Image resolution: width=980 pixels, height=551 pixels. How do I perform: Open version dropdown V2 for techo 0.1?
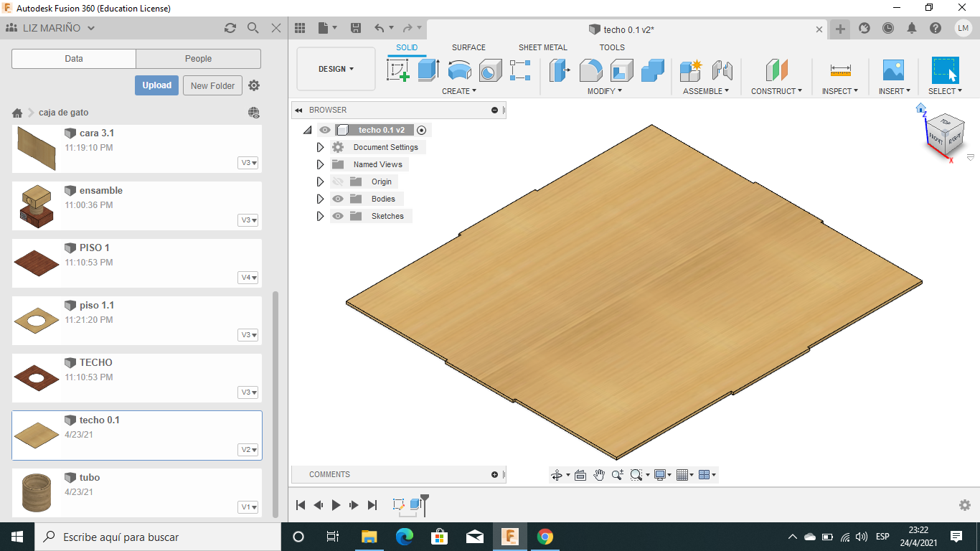(x=248, y=450)
